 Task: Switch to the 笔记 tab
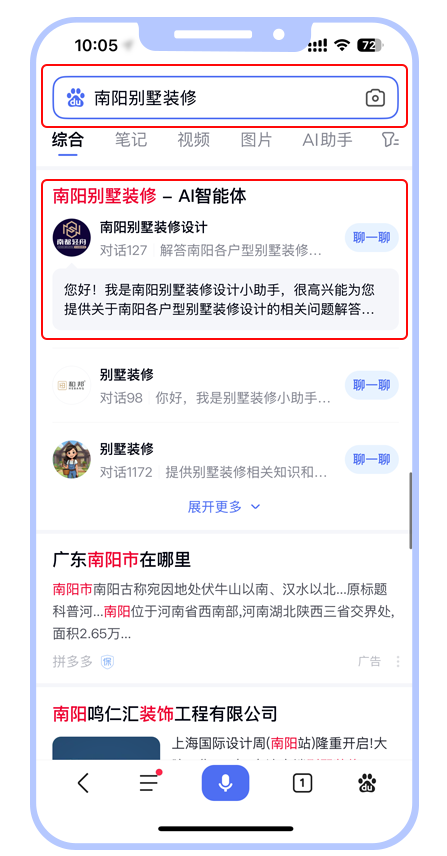point(131,140)
